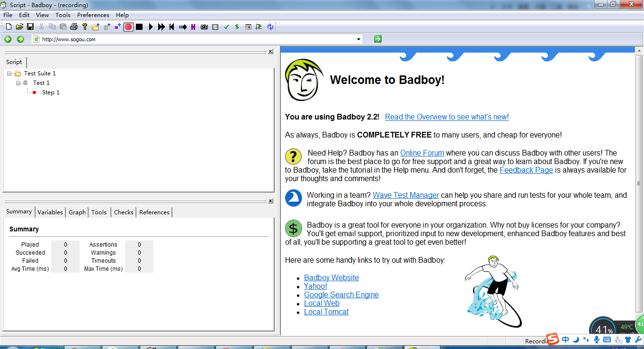Screen dimensions: 644x349
Task: Open Sogou soft keyboard icon
Action: (x=607, y=340)
